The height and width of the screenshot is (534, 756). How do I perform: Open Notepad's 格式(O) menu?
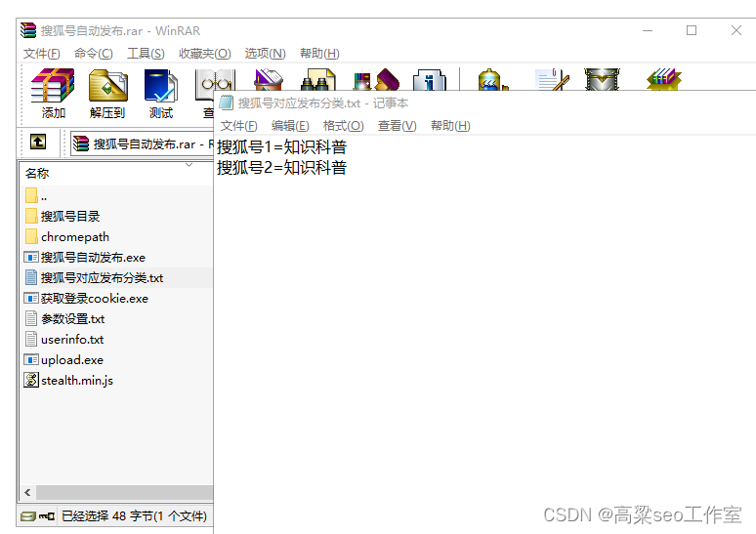[x=343, y=126]
